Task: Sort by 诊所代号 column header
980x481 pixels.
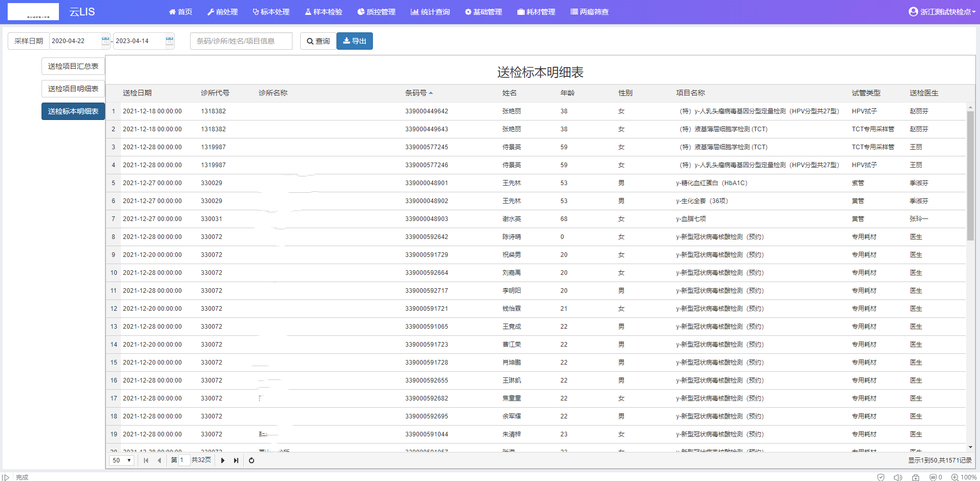Action: tap(215, 93)
